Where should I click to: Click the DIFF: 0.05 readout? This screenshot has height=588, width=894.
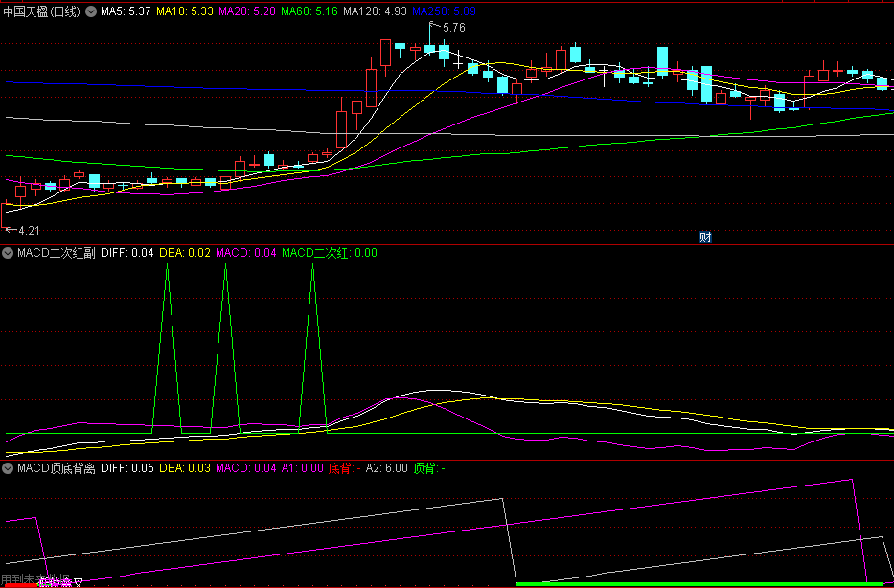(x=127, y=468)
